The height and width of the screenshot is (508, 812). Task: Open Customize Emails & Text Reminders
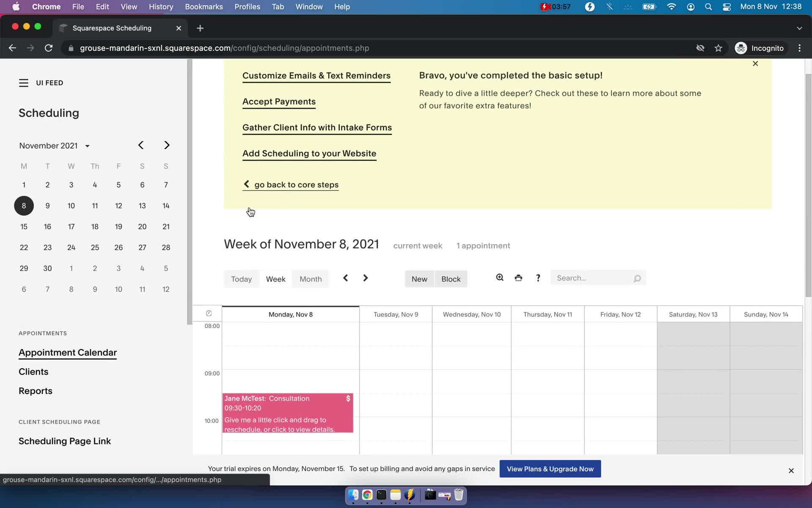(x=316, y=76)
